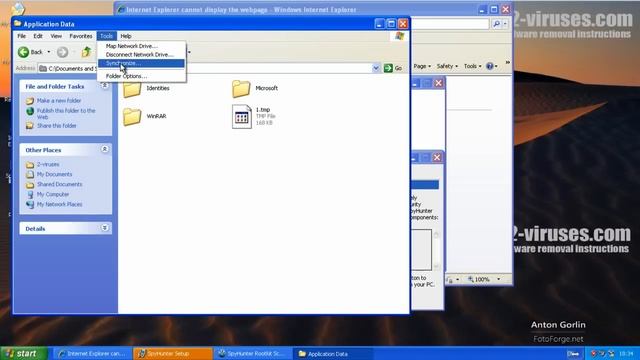
Task: Select Synchronize in the Tools menu
Action: pyautogui.click(x=141, y=63)
